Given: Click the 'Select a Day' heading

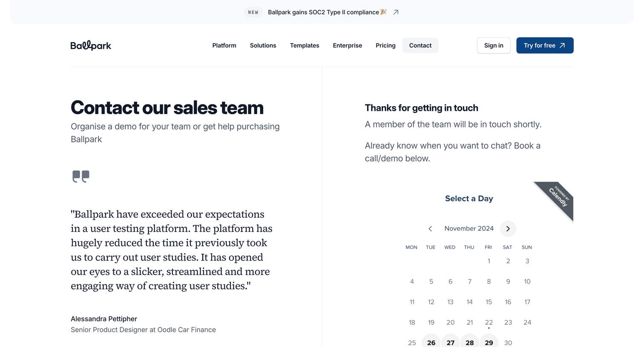Looking at the screenshot, I should [469, 199].
